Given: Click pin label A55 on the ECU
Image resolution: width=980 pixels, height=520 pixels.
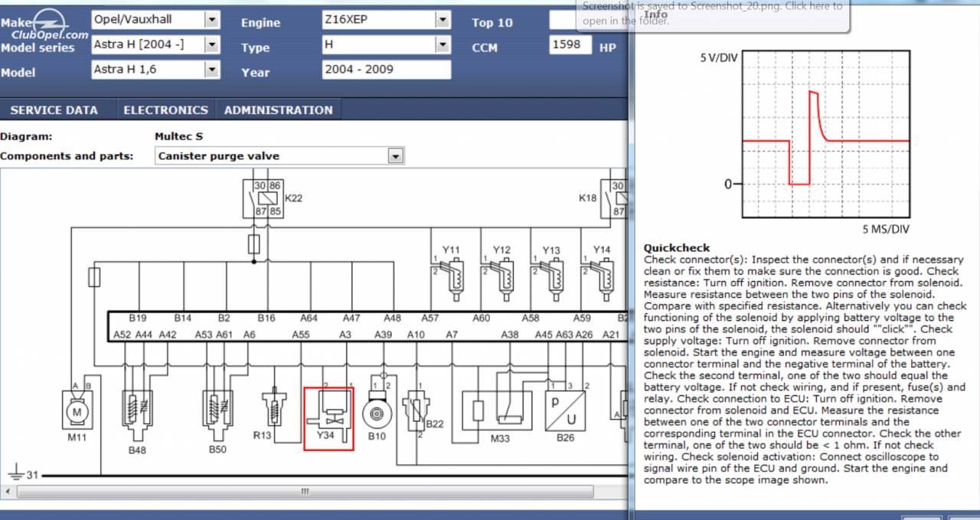Looking at the screenshot, I should [301, 335].
